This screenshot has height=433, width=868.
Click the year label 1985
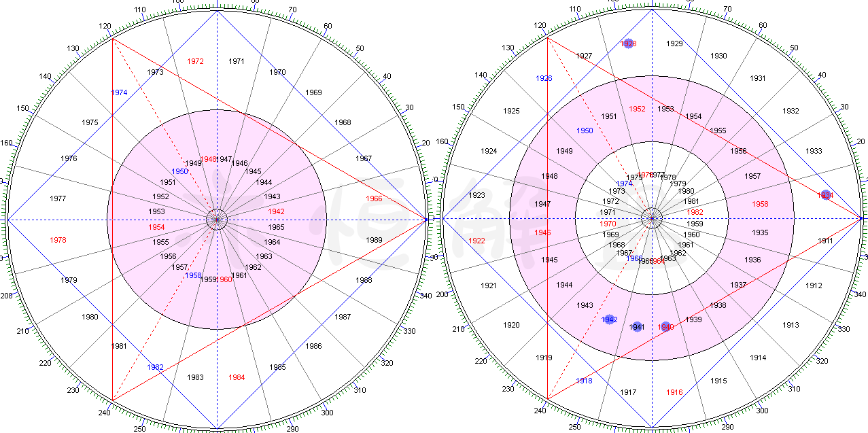[277, 367]
